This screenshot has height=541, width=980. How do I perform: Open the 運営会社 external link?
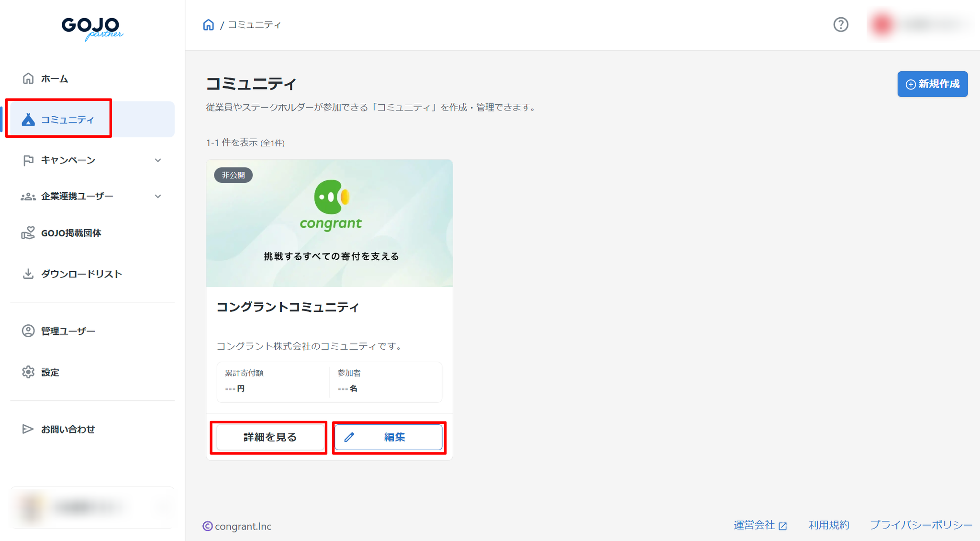pos(760,525)
